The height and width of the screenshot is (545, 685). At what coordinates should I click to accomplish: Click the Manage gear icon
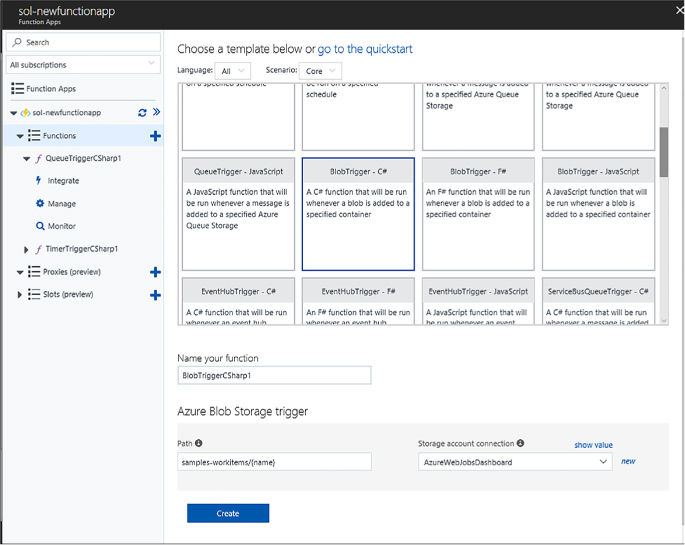[x=40, y=203]
